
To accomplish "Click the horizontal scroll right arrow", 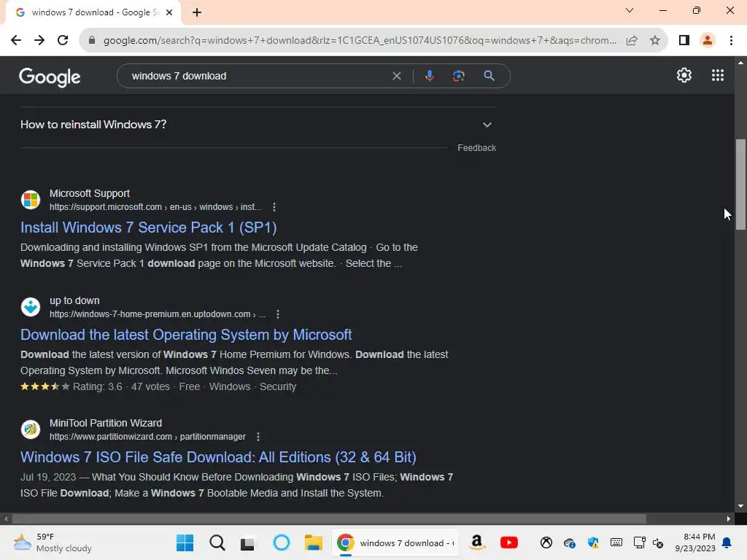I will pyautogui.click(x=729, y=519).
